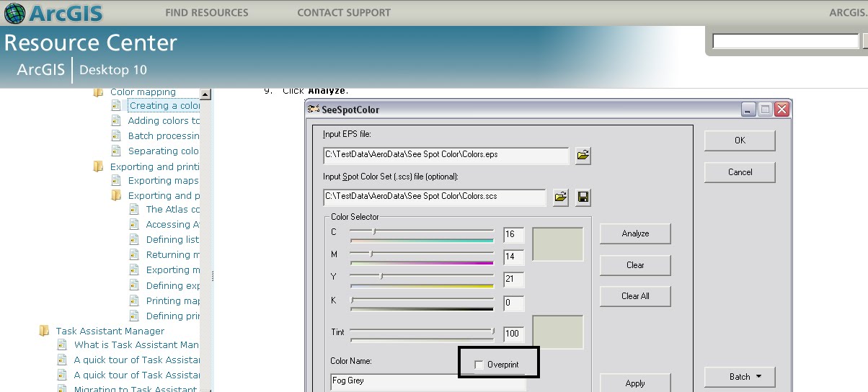
Task: Click the Input EPS file path field
Action: click(446, 155)
